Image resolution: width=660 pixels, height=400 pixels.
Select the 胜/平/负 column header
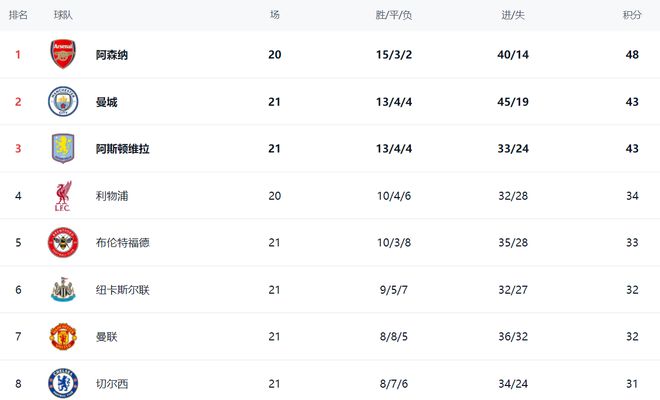[394, 16]
